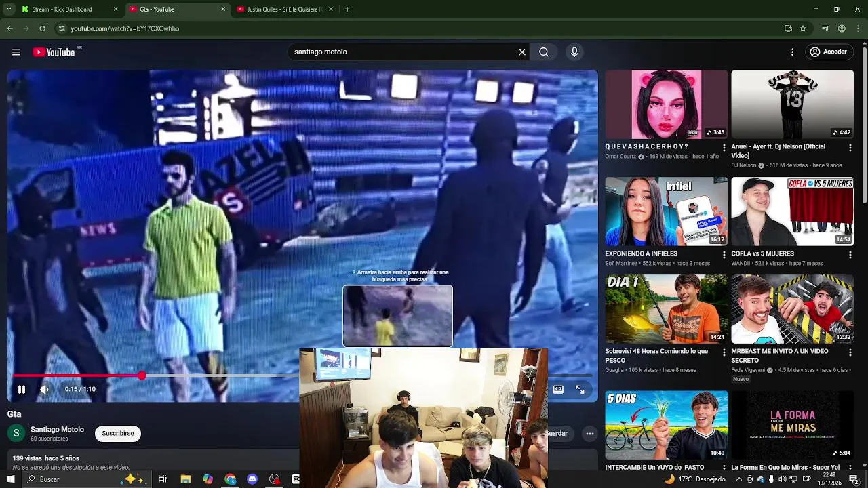
Task: Pause the video playback
Action: pyautogui.click(x=22, y=390)
